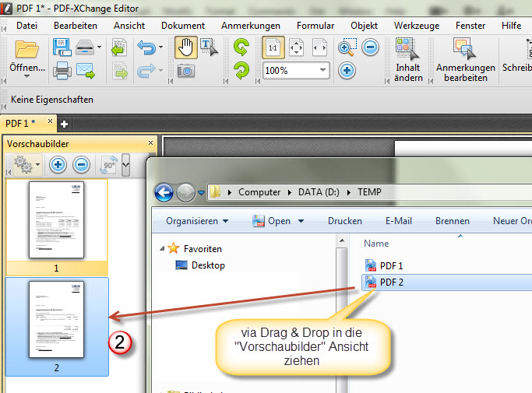This screenshot has height=393, width=532.
Task: Click the Öffnen folder icon
Action: tap(26, 49)
